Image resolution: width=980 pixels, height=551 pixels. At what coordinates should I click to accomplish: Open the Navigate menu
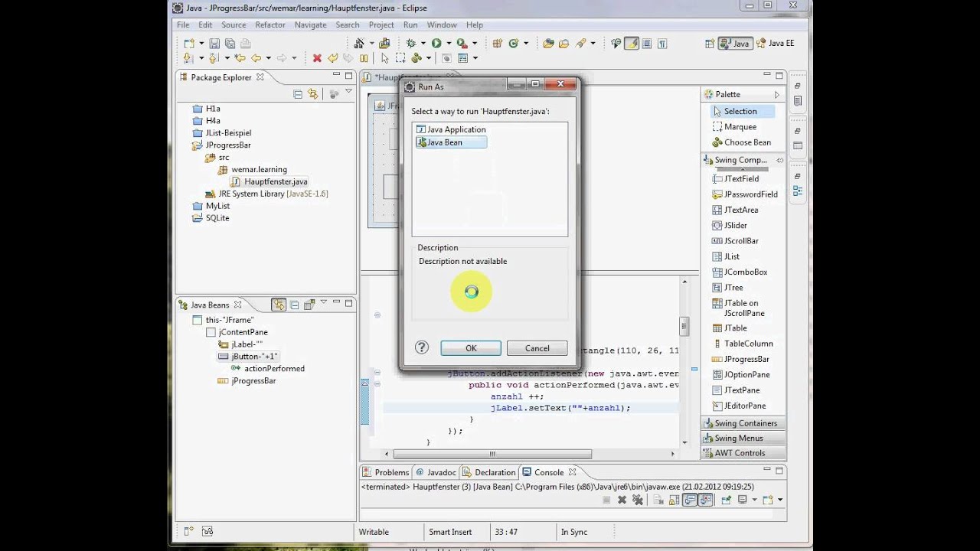310,24
